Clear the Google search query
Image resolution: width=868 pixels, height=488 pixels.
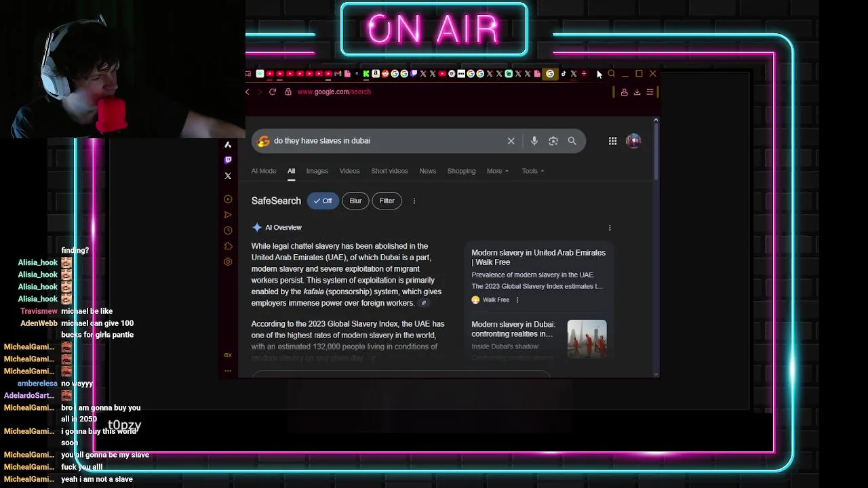[x=511, y=141]
